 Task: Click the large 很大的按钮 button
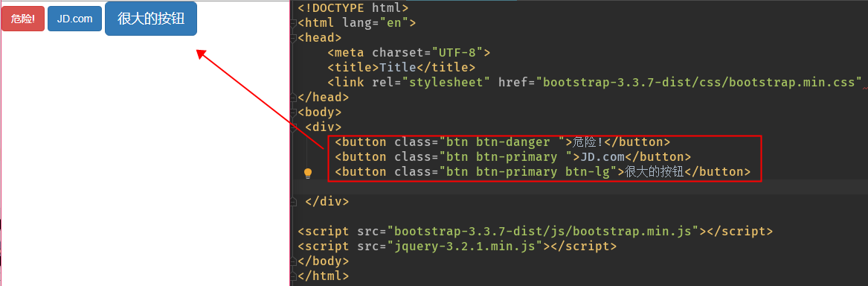click(x=150, y=19)
